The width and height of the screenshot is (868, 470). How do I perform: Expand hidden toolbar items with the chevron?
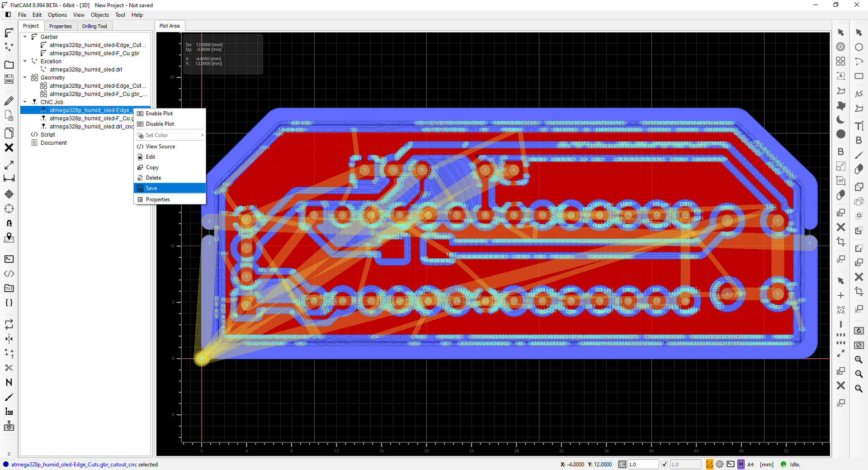click(9, 454)
